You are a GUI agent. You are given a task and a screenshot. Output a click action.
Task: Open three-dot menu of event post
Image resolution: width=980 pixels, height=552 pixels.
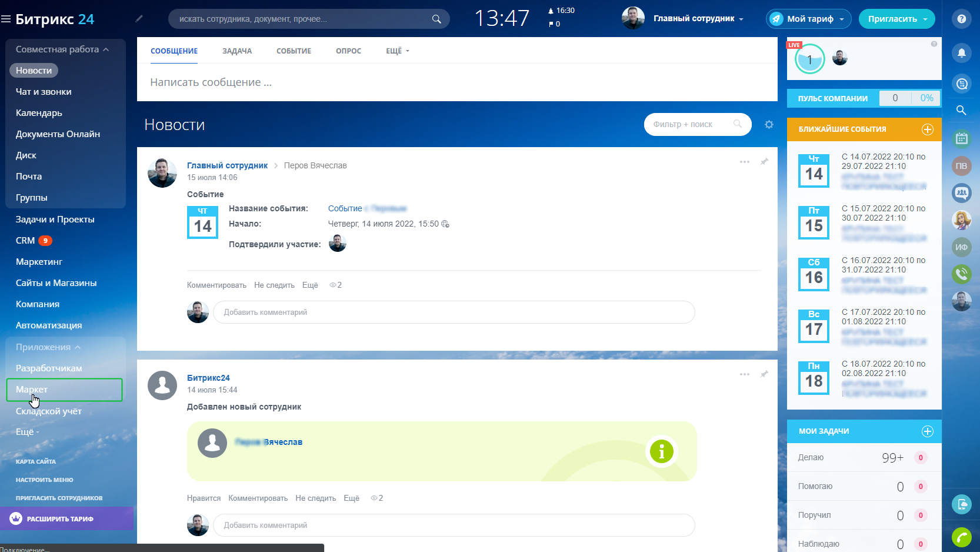[x=745, y=162]
